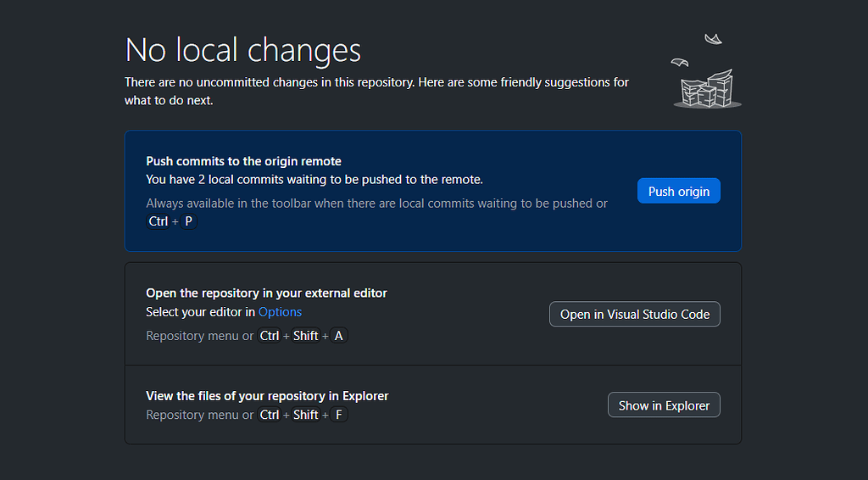Click the "No local changes" heading

242,50
